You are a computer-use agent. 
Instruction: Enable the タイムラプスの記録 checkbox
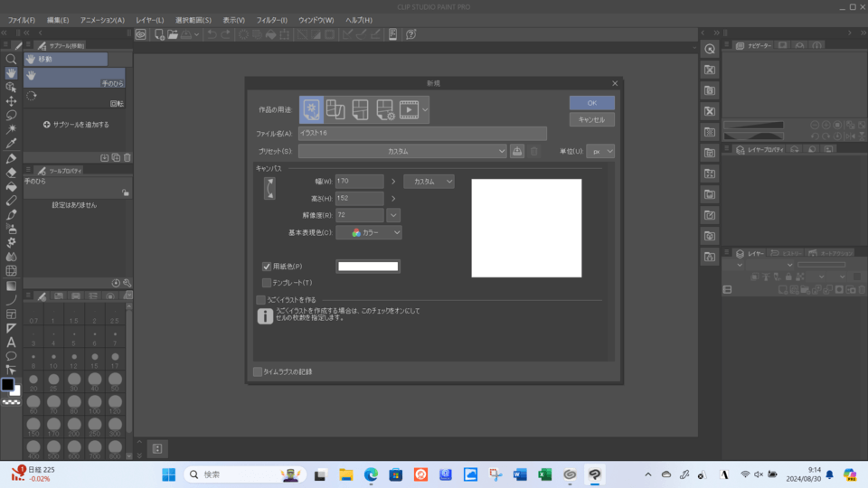click(258, 371)
